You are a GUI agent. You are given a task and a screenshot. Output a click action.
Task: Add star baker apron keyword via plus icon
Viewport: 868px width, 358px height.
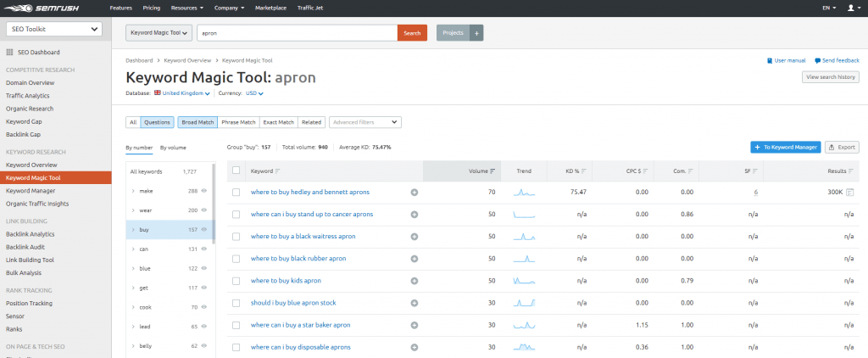click(x=414, y=325)
